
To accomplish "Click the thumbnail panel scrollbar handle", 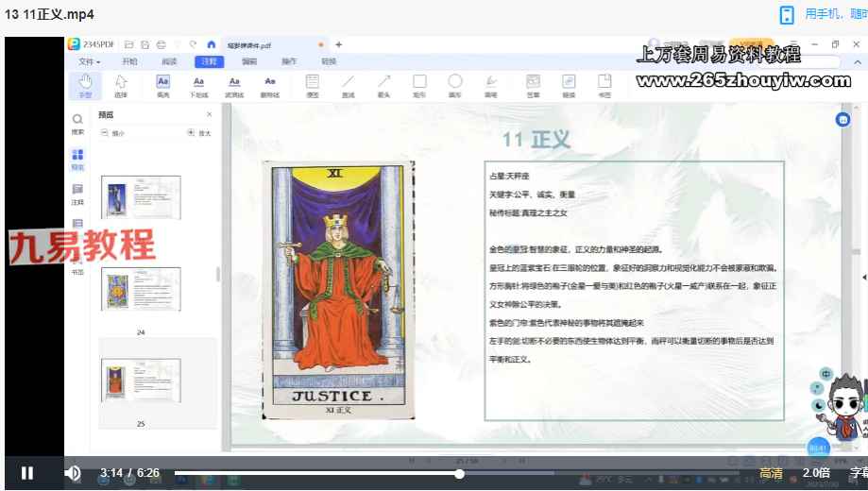I will (x=217, y=274).
